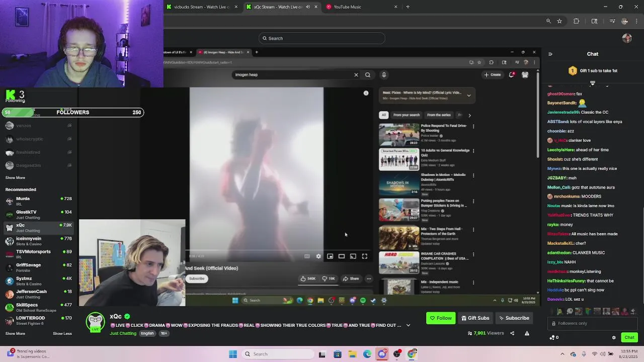Toggle miniplayer in YouTube player
644x362 pixels.
[330, 256]
